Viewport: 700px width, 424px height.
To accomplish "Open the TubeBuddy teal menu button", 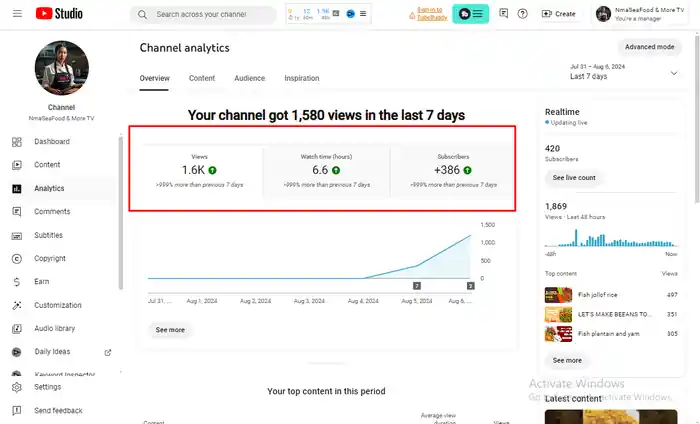I will [x=471, y=14].
